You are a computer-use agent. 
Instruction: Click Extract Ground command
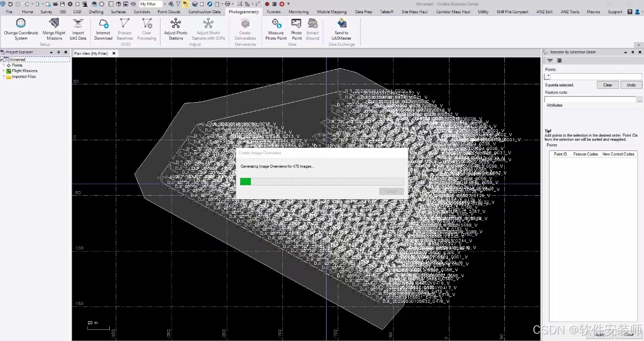pos(313,29)
